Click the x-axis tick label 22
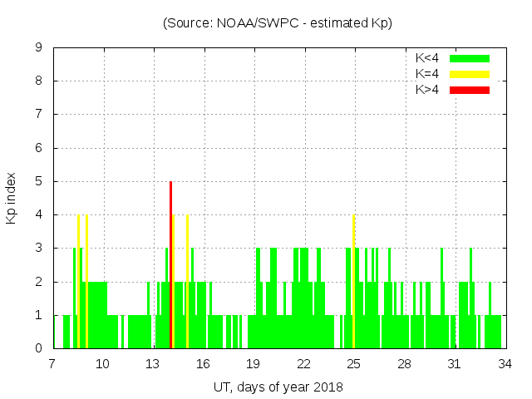The image size is (532, 399). click(304, 364)
